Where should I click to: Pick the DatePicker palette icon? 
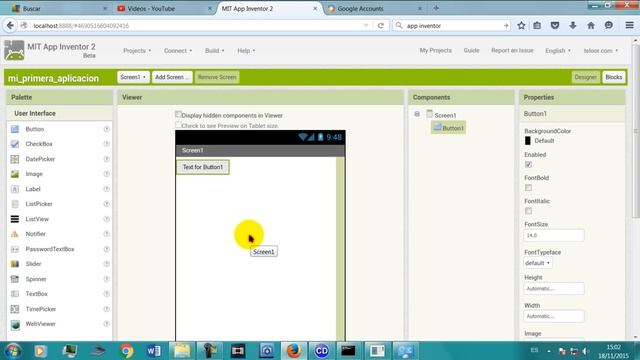[15, 159]
